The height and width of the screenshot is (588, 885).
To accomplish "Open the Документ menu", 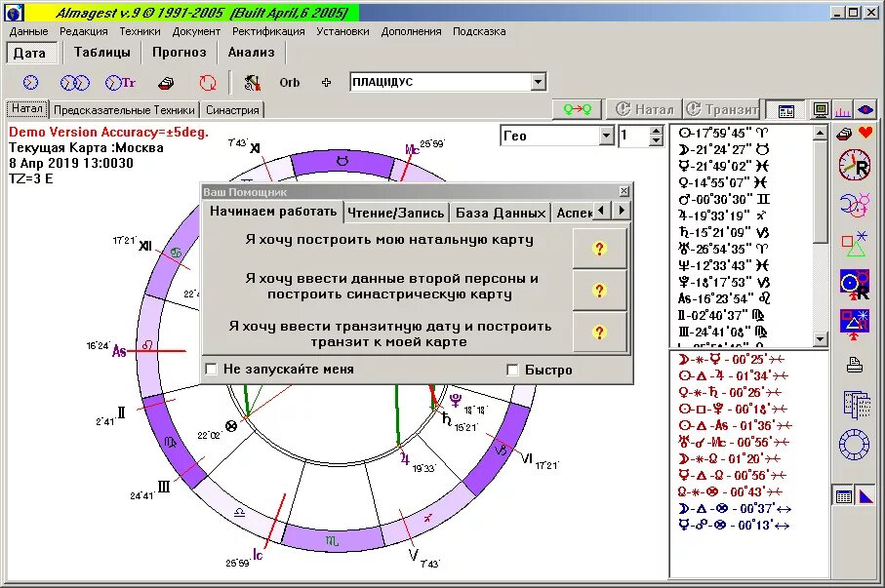I will 196,31.
